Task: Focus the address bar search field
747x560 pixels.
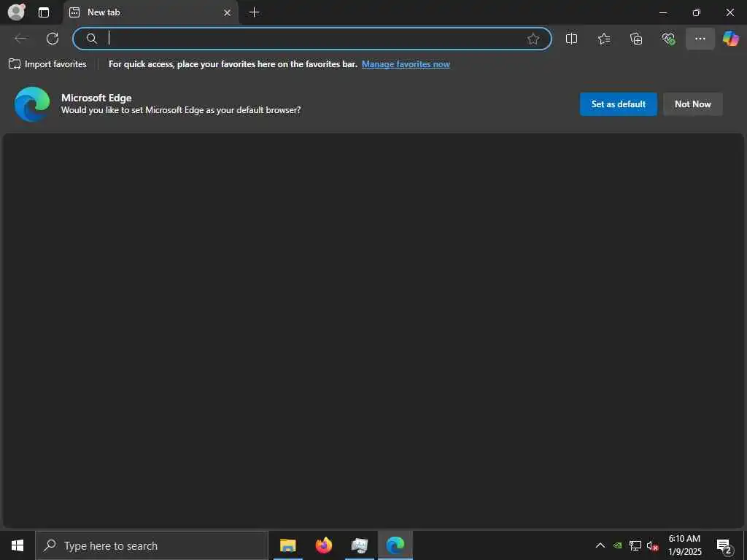Action: (312, 39)
